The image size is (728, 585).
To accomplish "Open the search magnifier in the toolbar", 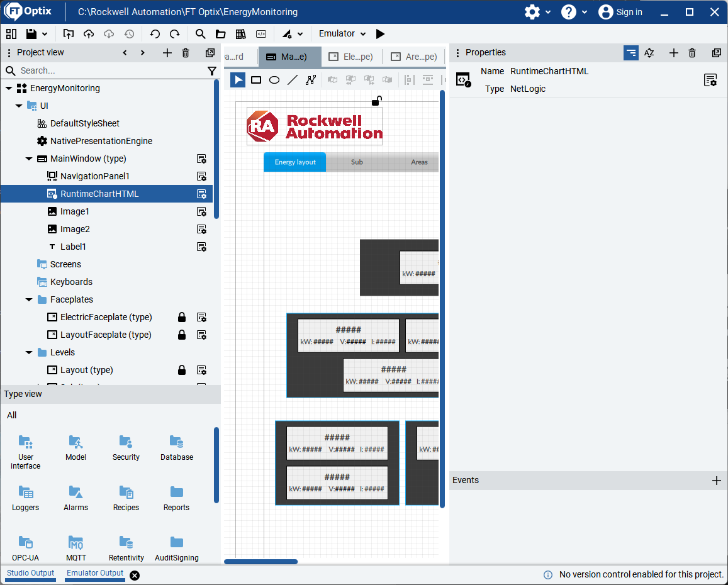I will 200,34.
